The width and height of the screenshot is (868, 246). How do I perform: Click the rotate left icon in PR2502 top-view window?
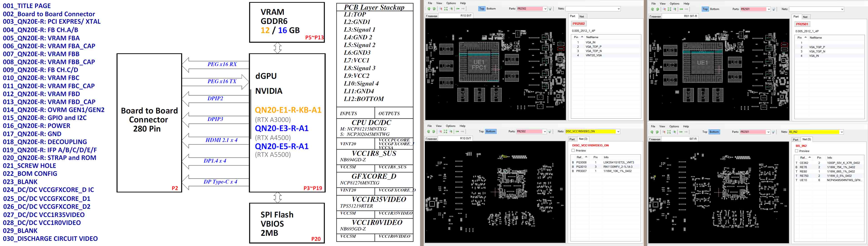click(429, 9)
